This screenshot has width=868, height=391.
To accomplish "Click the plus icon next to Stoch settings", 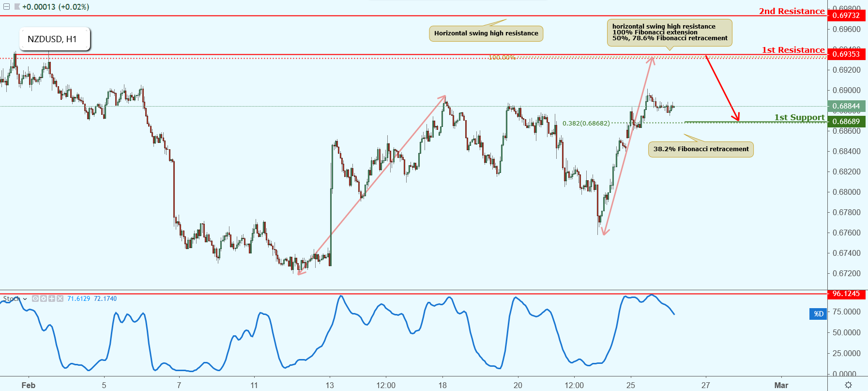I will (x=52, y=298).
